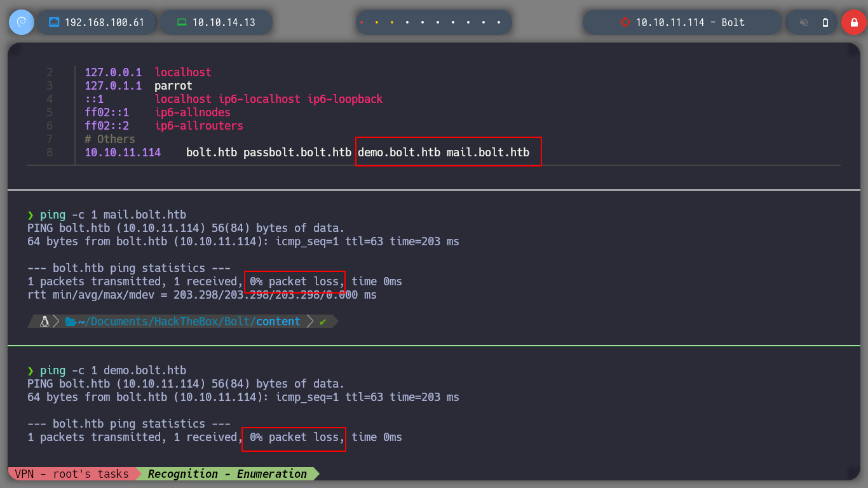Select the VPN - root's tasks tab

[x=72, y=474]
